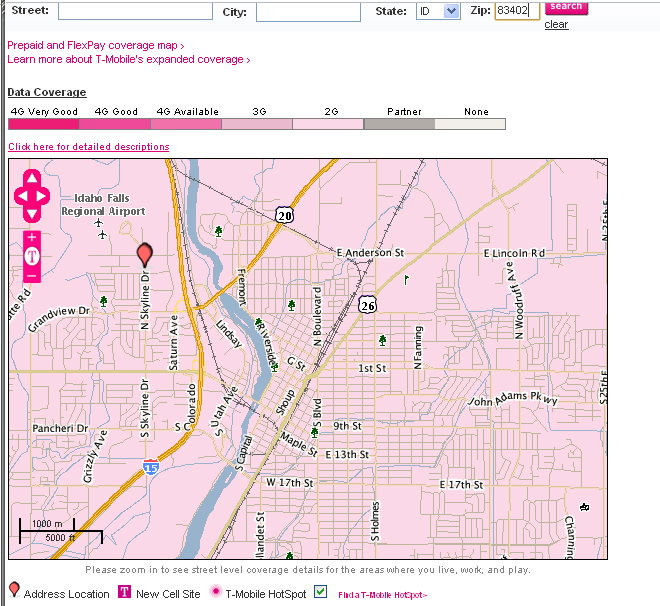660x606 pixels.
Task: Click the tree icon east of US 26 shield
Action: pos(382,340)
